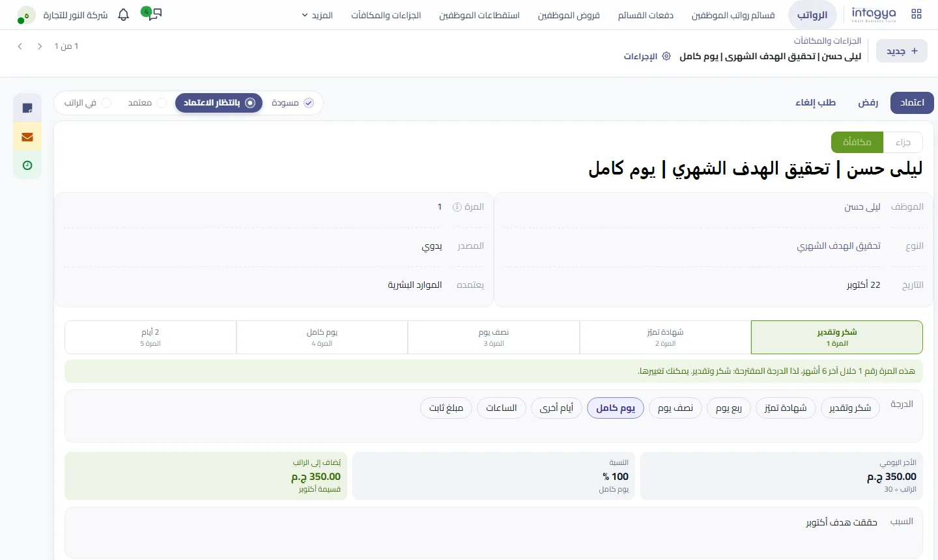Click the طلب إلغاء button

pyautogui.click(x=816, y=103)
